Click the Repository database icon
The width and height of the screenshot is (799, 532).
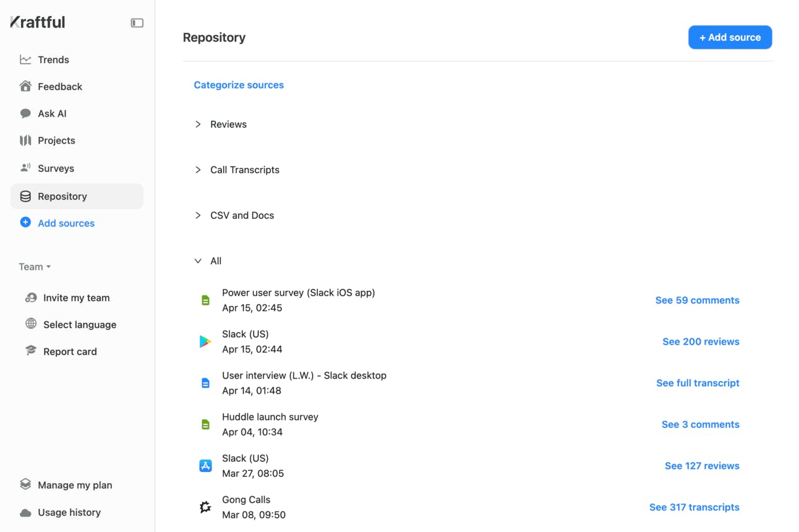25,196
